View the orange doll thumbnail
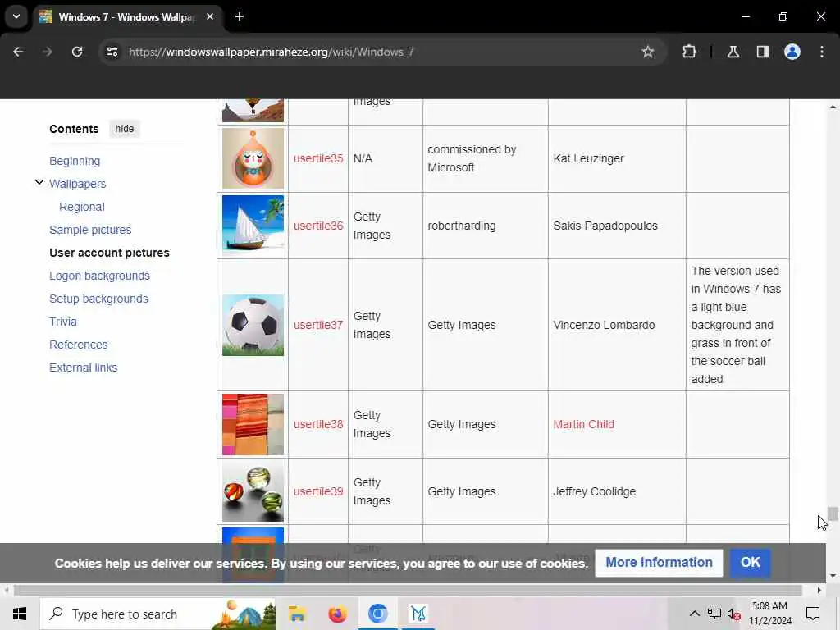This screenshot has width=840, height=630. [x=253, y=158]
